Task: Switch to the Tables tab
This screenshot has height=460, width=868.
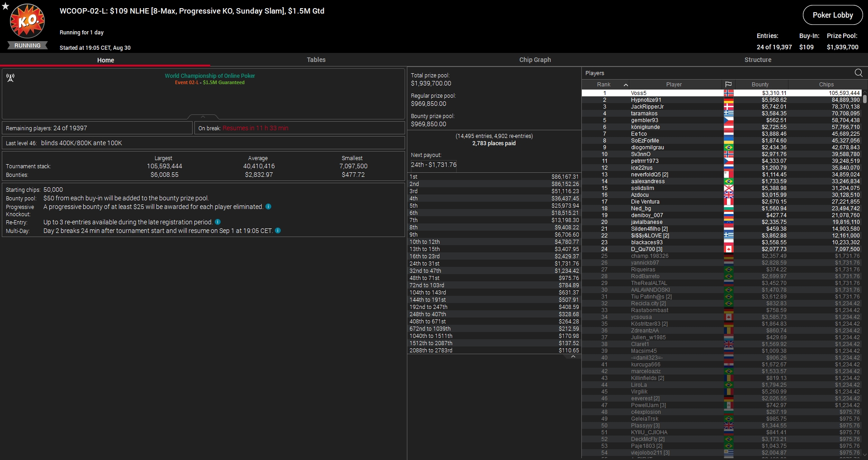Action: (x=316, y=60)
